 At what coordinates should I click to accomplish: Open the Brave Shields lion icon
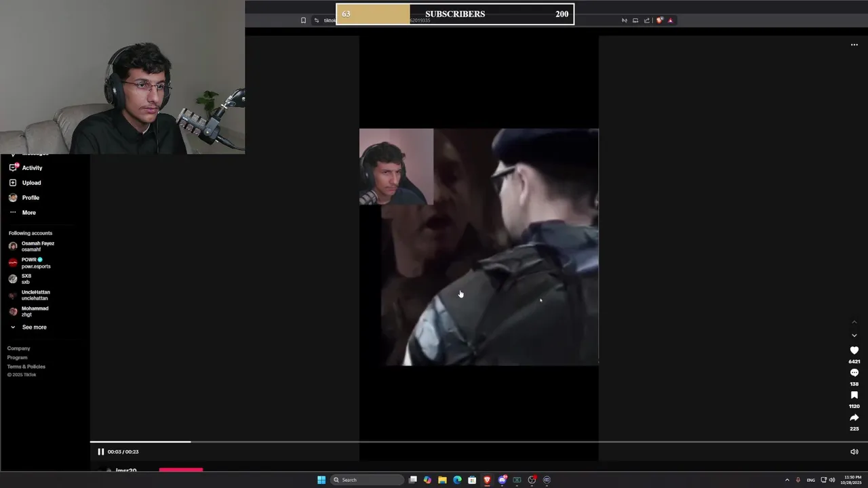point(659,20)
